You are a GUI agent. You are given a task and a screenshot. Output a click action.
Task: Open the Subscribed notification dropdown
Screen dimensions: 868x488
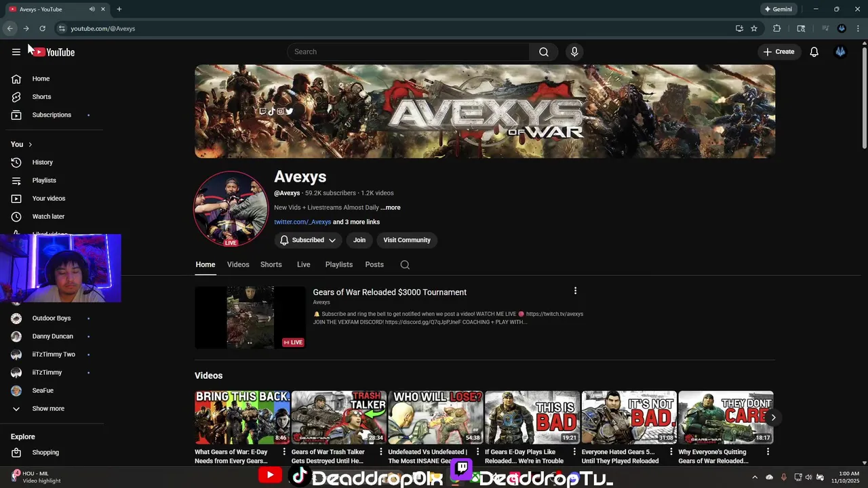(x=309, y=240)
